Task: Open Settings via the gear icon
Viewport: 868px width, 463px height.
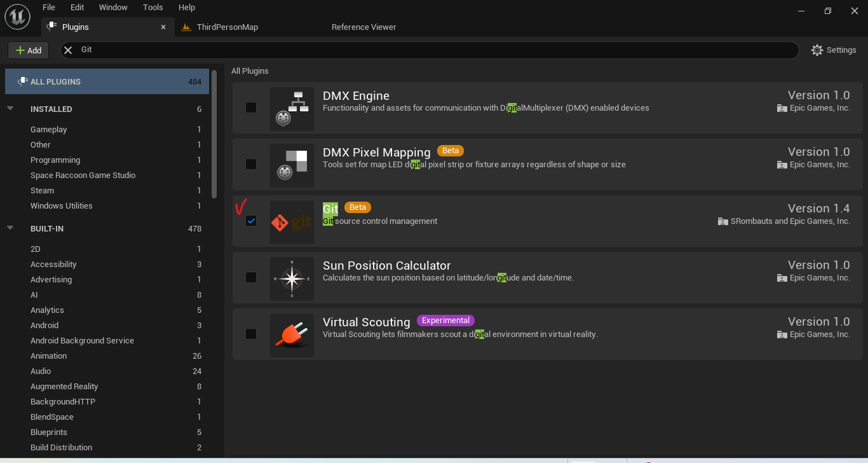Action: point(817,50)
